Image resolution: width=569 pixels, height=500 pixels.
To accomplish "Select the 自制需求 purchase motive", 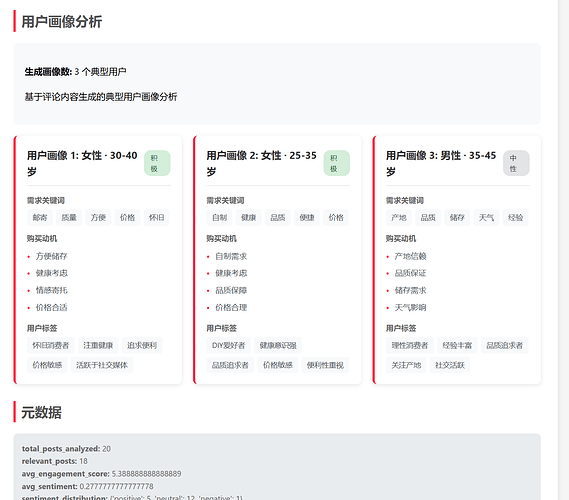I will tap(231, 257).
